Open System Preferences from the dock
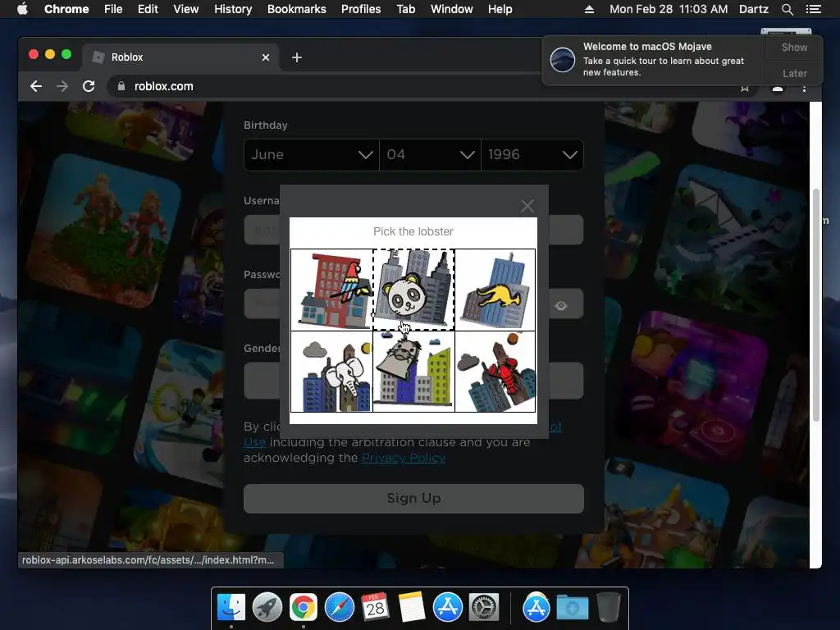The height and width of the screenshot is (630, 840). click(484, 607)
